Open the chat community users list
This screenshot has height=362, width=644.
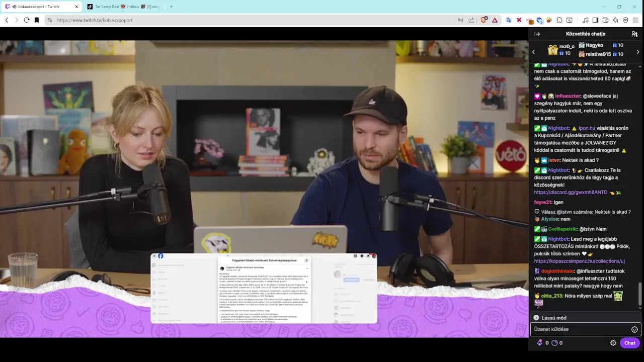click(x=634, y=34)
